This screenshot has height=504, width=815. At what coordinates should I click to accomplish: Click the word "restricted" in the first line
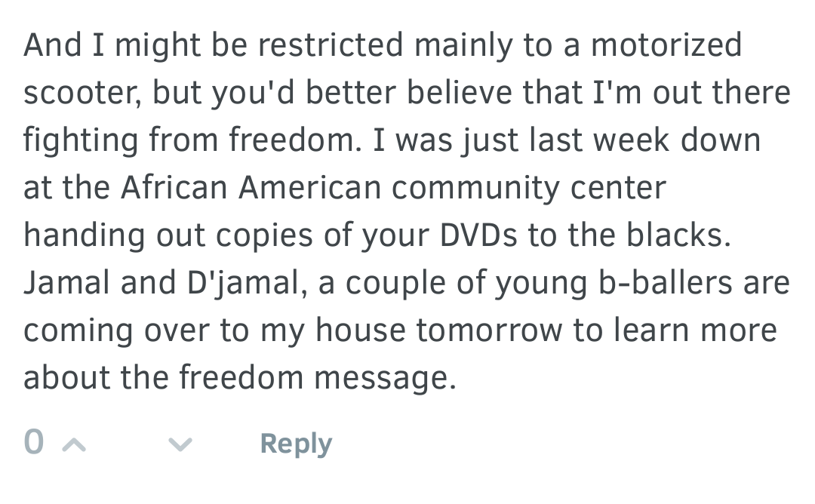tap(331, 45)
